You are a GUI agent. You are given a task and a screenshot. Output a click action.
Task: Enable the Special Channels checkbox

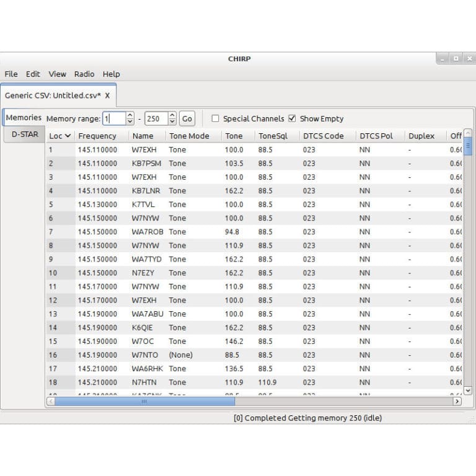pos(215,118)
